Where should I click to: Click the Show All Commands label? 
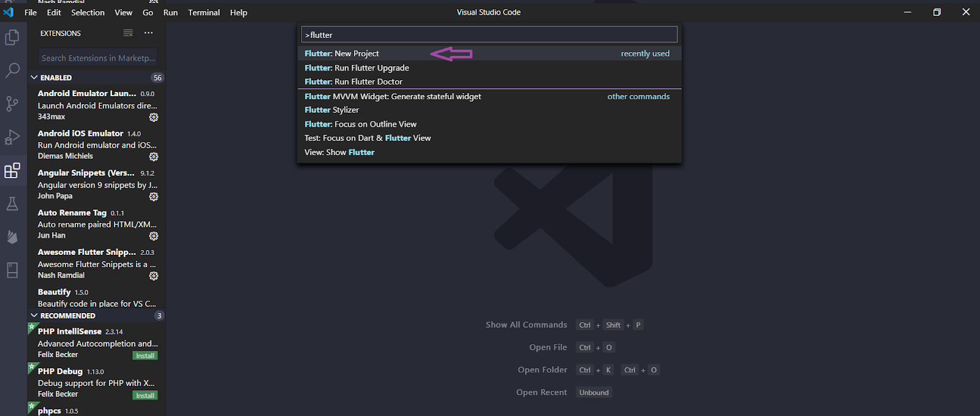pos(526,325)
